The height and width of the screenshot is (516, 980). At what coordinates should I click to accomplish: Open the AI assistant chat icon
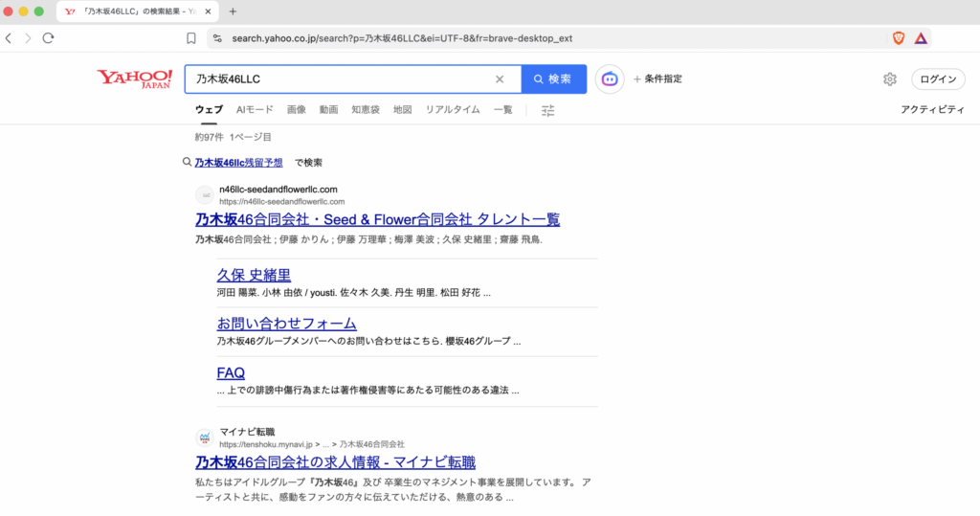pyautogui.click(x=610, y=79)
